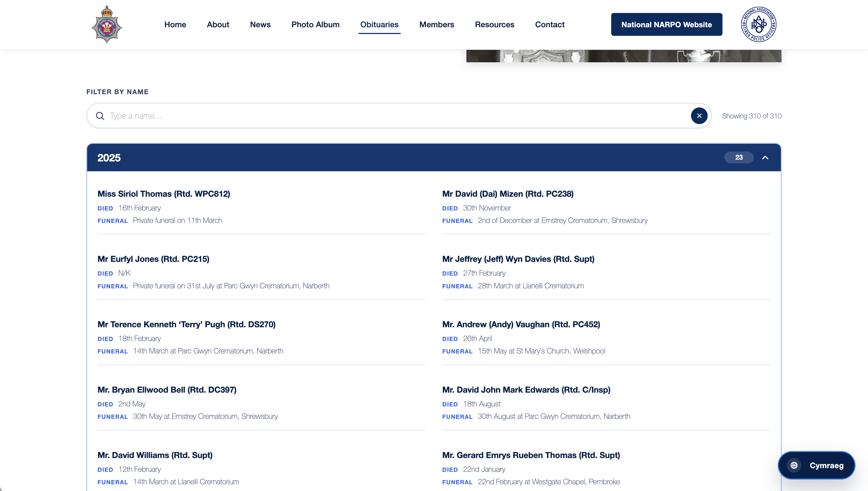Click 15th May at St Mary's Church text

[x=541, y=351]
